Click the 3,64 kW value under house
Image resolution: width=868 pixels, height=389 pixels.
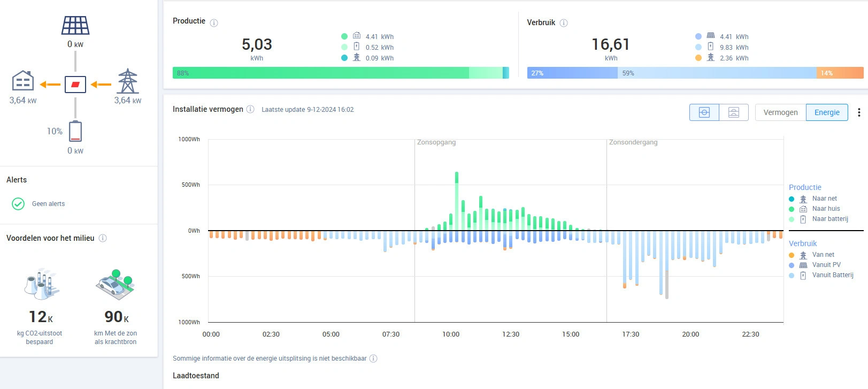point(23,100)
